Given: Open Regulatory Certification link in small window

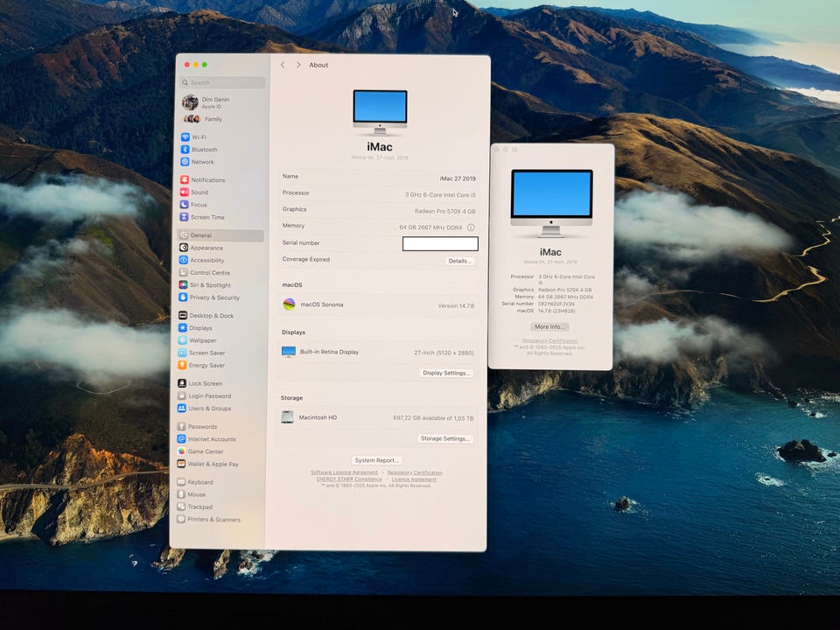Looking at the screenshot, I should coord(549,340).
